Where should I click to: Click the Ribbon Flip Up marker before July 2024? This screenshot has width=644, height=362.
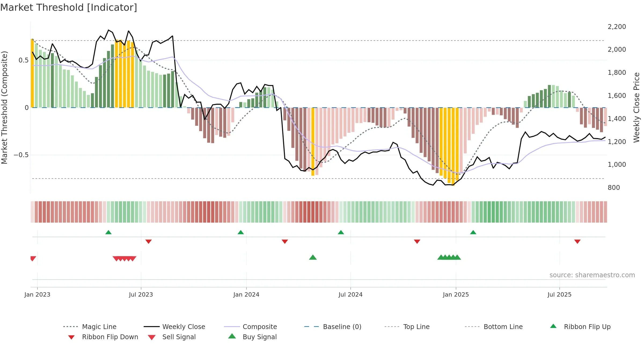pos(341,232)
